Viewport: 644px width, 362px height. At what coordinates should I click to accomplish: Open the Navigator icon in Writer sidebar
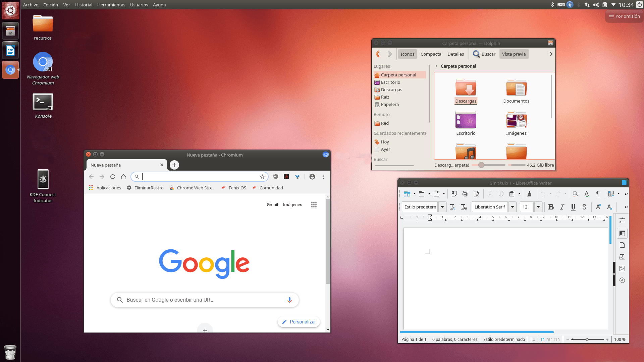point(622,280)
